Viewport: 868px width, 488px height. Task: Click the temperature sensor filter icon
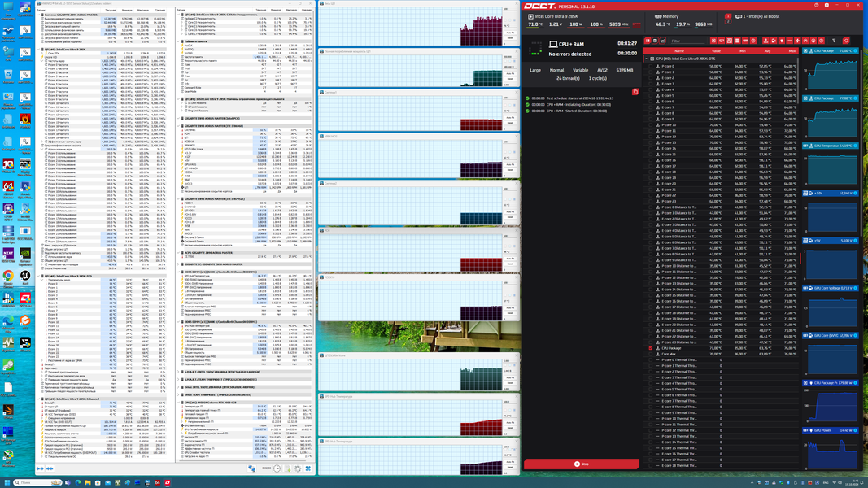point(765,41)
